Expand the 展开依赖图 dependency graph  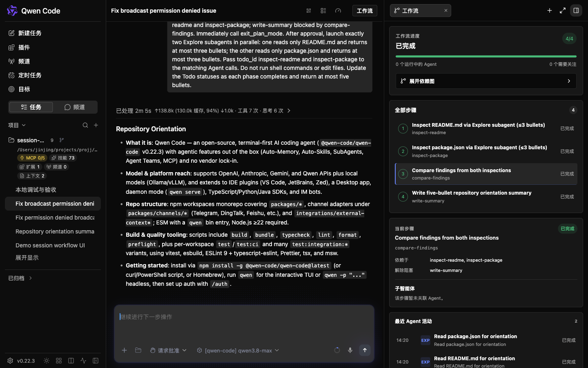pos(486,81)
